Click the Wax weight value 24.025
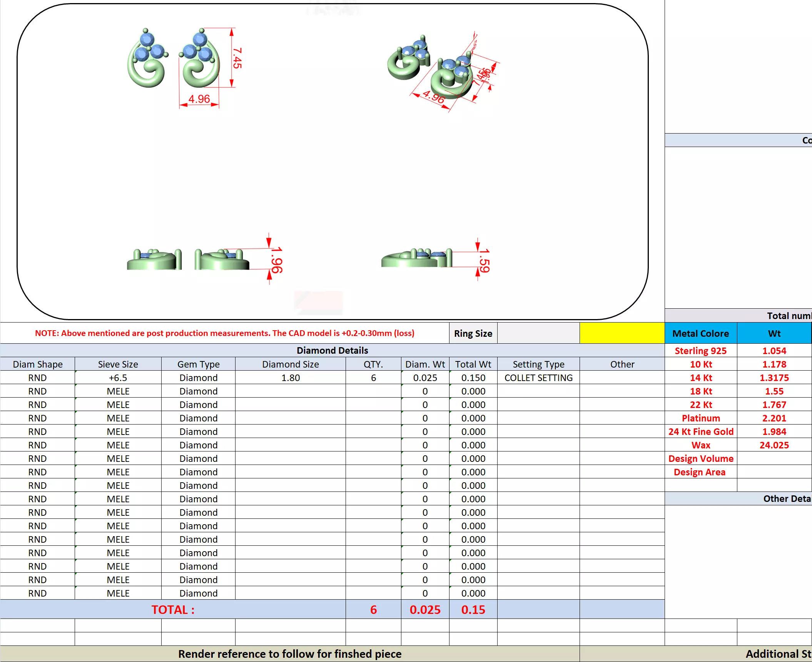The image size is (812, 662). point(774,445)
